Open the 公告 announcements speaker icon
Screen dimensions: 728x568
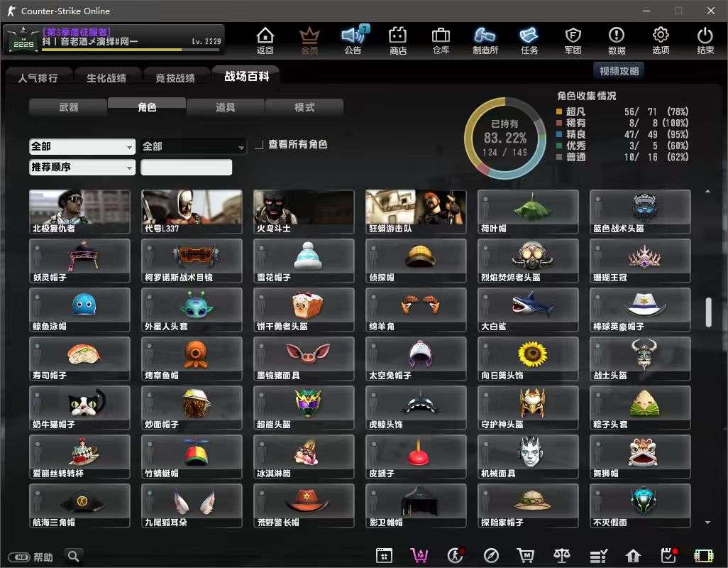click(x=353, y=40)
